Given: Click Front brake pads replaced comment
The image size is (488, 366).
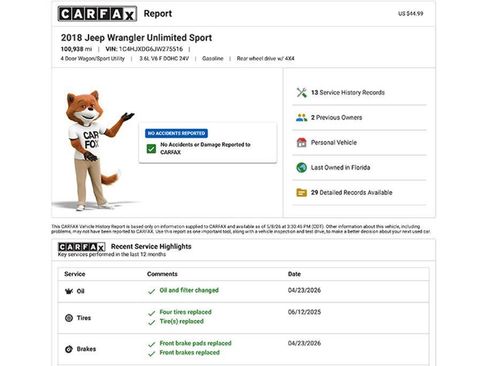Looking at the screenshot, I should coord(195,343).
